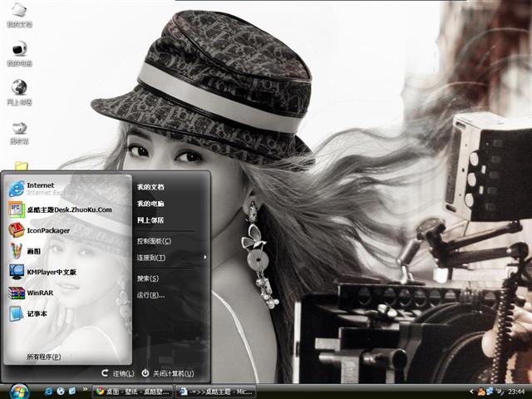
Task: Open IconPackager from Start menu
Action: tap(68, 230)
